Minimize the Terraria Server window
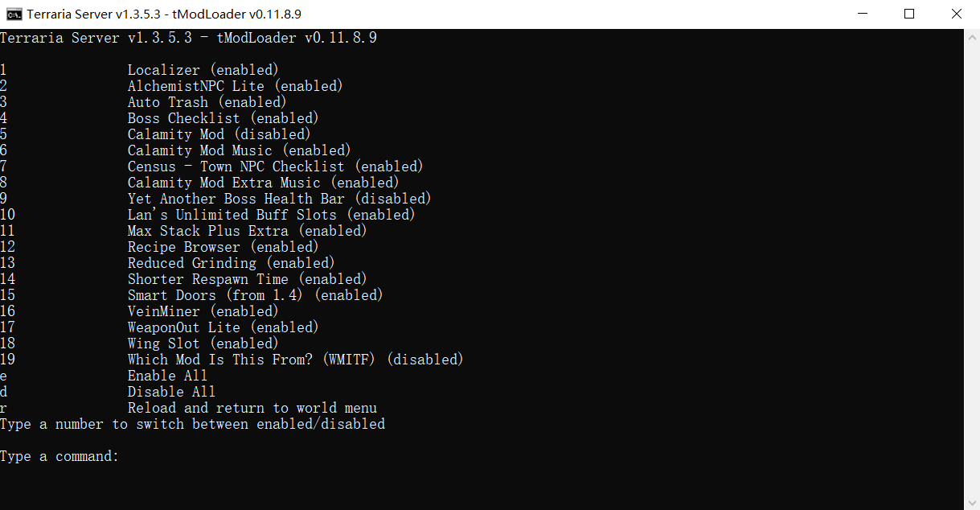The height and width of the screenshot is (510, 980). click(863, 14)
